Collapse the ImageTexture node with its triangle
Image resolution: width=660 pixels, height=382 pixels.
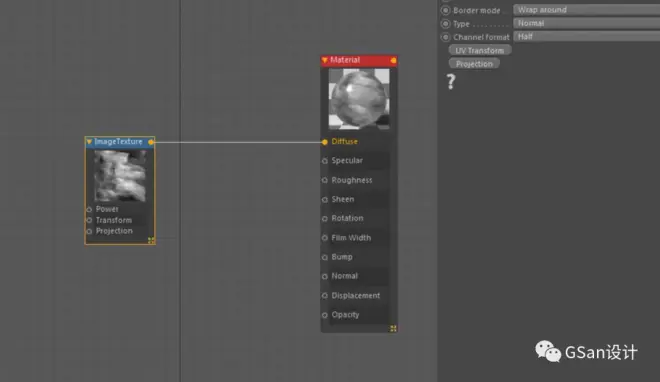point(89,142)
